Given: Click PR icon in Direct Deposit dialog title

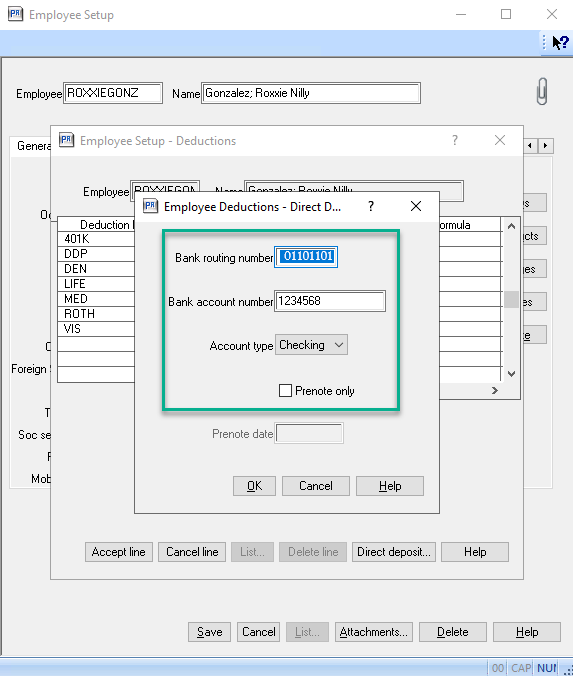Looking at the screenshot, I should pos(150,206).
